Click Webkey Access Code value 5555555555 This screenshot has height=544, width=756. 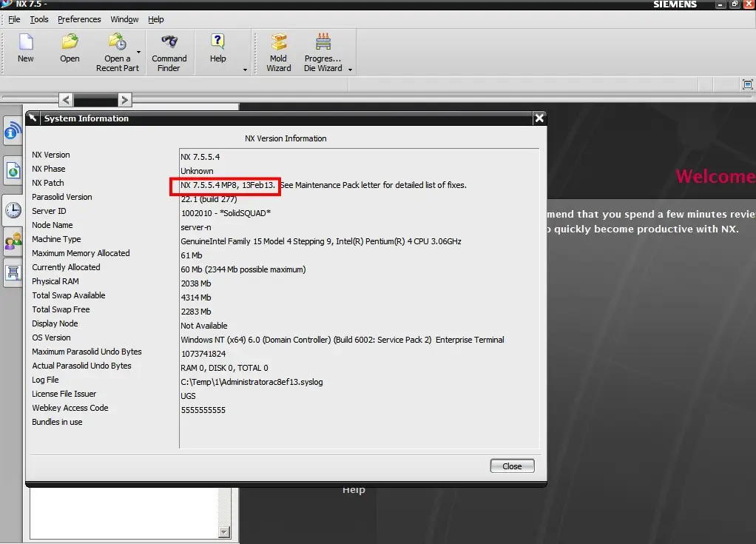(203, 410)
